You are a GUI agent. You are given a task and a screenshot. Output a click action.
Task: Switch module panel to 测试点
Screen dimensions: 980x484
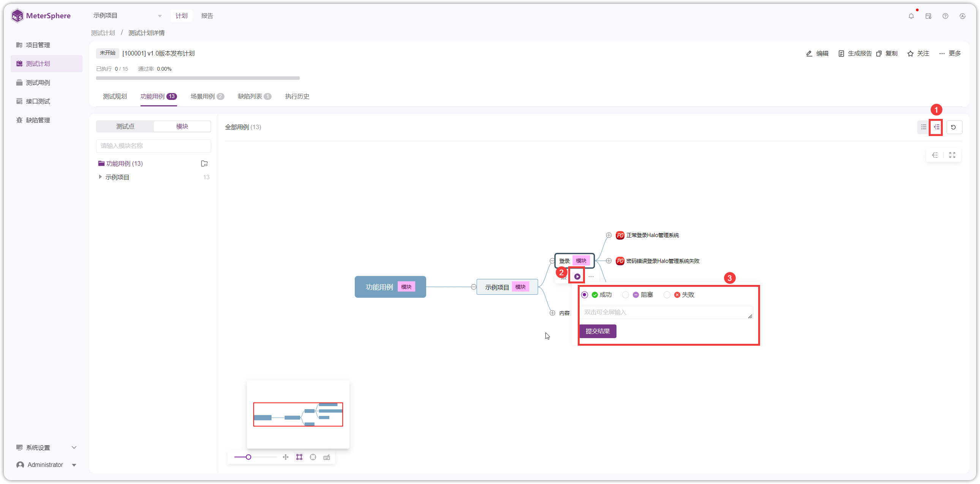(125, 127)
